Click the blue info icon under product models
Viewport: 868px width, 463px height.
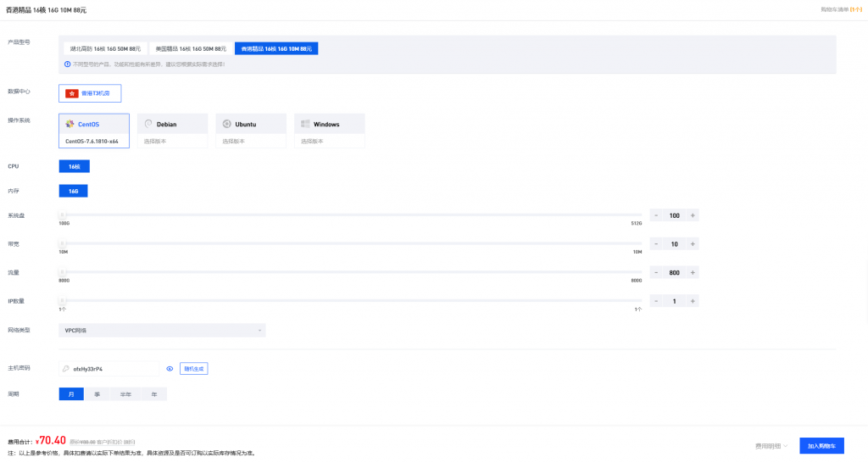point(68,64)
